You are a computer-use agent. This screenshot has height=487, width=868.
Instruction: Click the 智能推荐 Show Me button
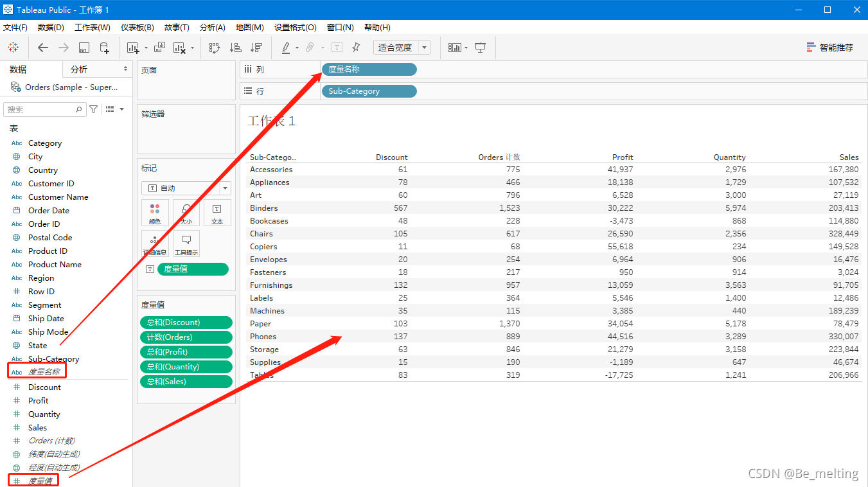pyautogui.click(x=830, y=48)
